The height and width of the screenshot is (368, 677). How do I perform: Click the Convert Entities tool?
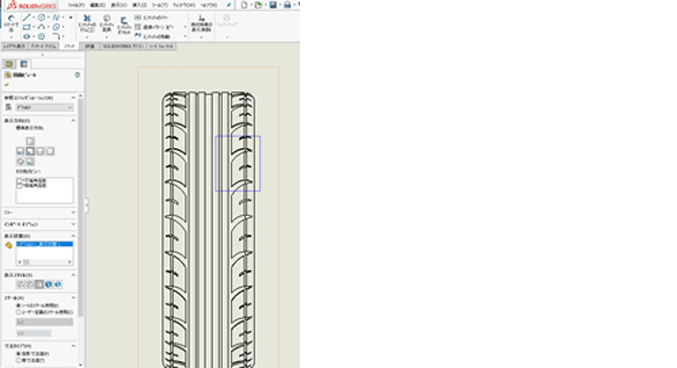106,23
